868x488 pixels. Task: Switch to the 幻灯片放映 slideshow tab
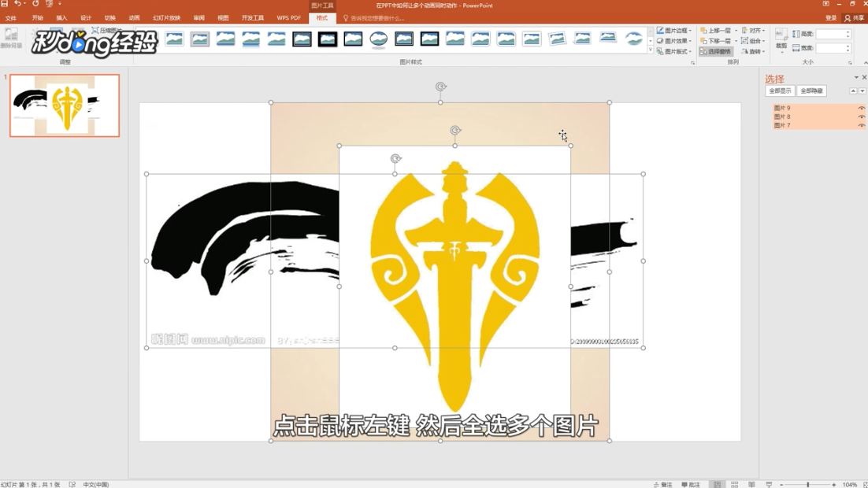pyautogui.click(x=167, y=18)
